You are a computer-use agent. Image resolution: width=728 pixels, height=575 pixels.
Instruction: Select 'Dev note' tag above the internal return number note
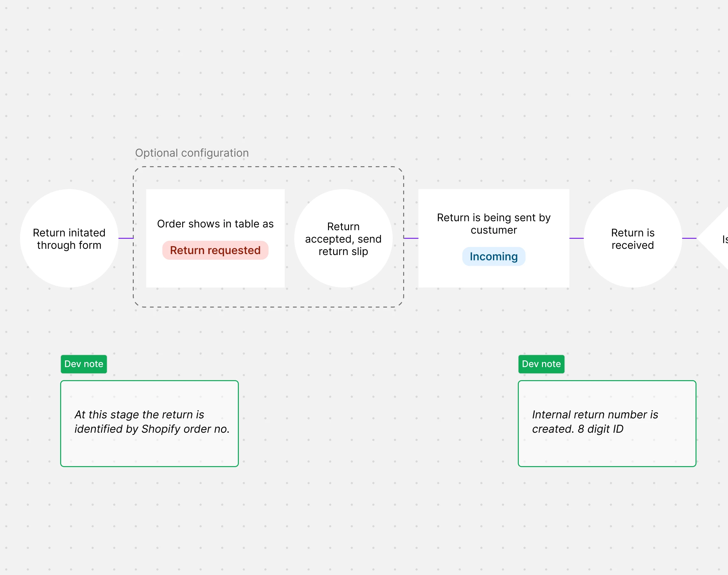tap(541, 364)
